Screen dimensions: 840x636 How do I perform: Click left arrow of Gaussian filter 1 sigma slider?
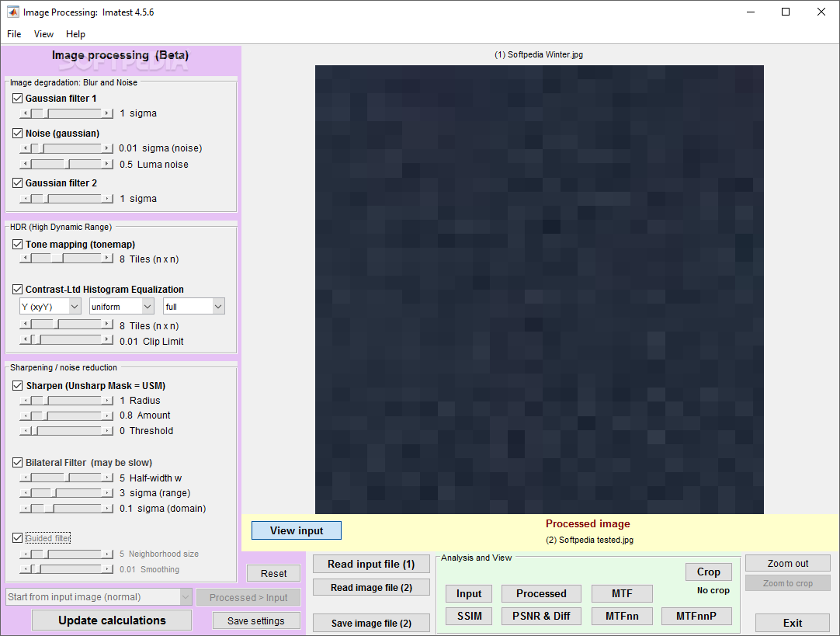tap(25, 113)
